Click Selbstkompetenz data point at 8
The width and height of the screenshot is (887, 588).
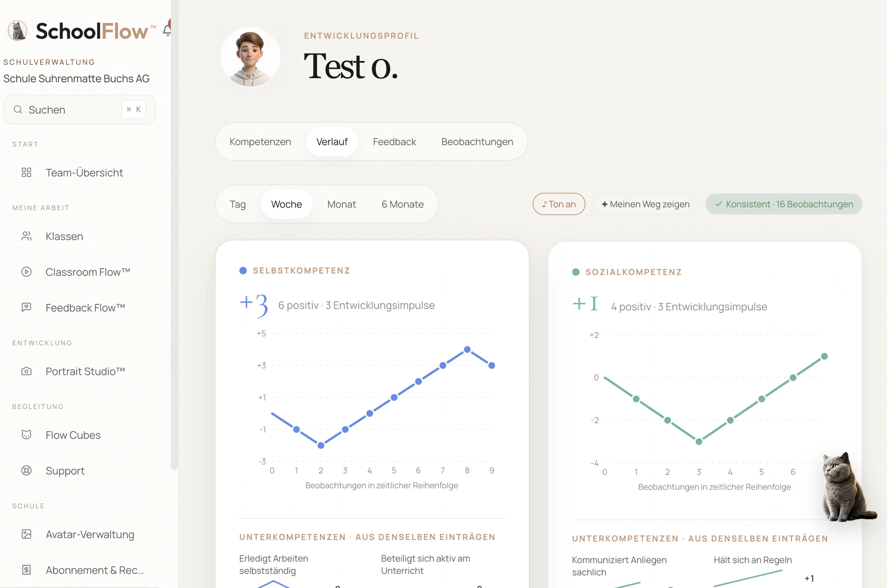(x=467, y=349)
